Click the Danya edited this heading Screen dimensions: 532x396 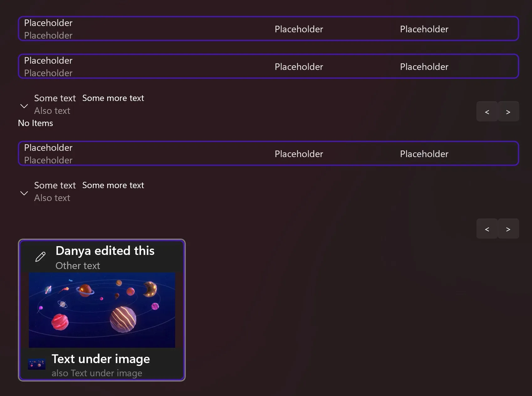click(x=105, y=251)
